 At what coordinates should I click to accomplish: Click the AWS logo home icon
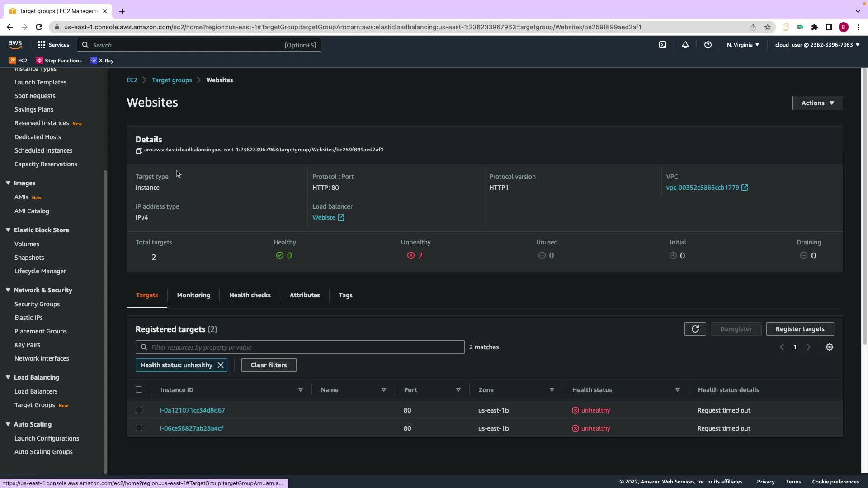15,44
